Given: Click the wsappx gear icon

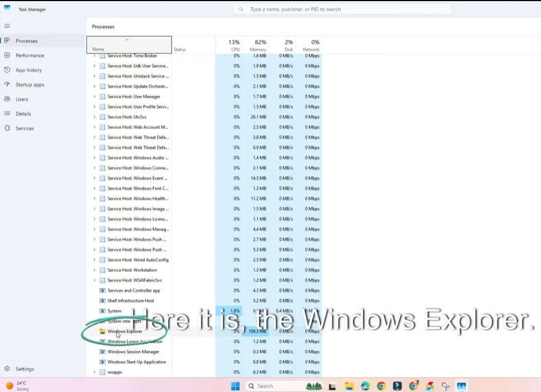Looking at the screenshot, I should point(103,372).
